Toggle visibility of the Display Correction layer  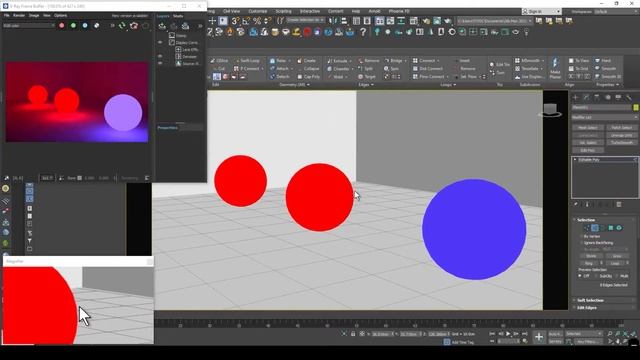tap(160, 42)
